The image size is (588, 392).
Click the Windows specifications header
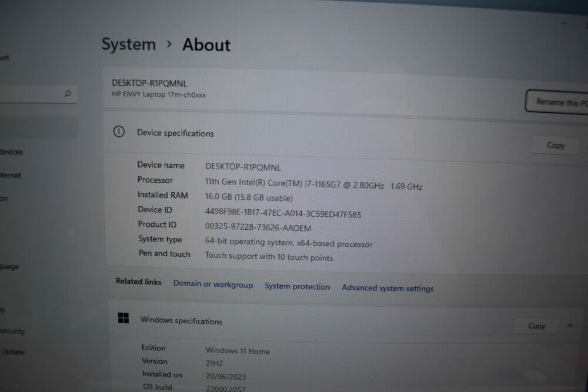click(x=181, y=320)
